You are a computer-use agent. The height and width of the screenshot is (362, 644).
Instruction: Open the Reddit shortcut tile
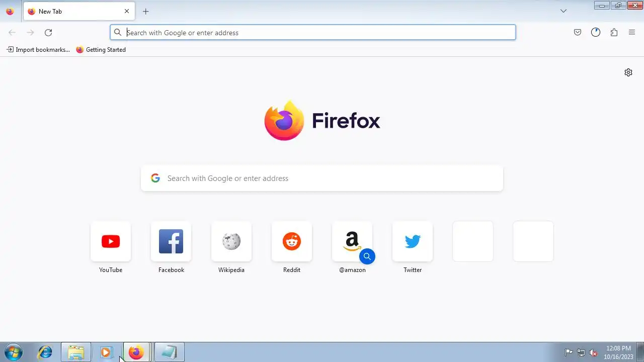[292, 241]
